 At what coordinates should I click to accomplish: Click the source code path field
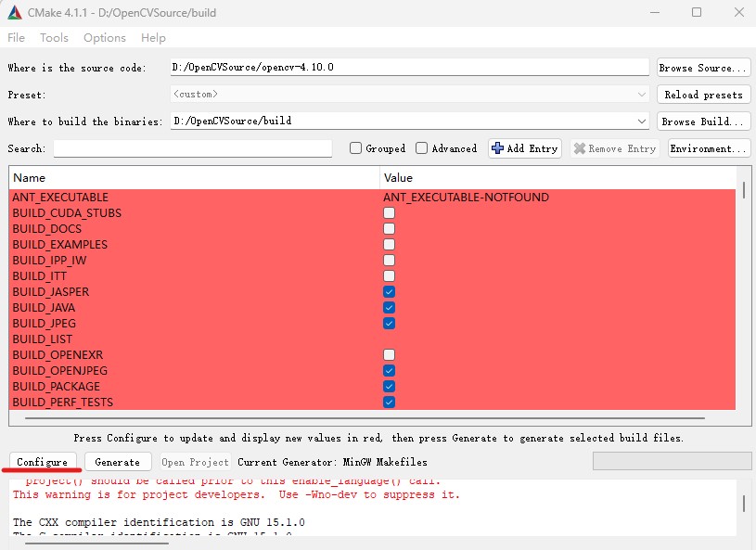click(409, 67)
